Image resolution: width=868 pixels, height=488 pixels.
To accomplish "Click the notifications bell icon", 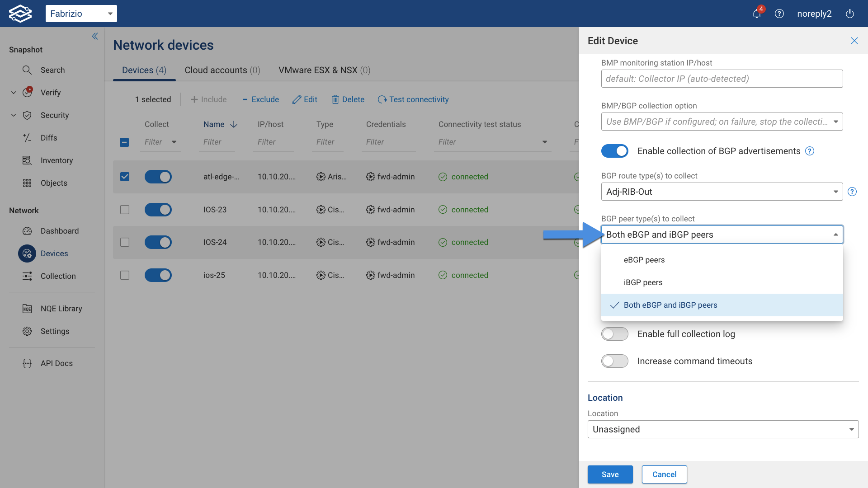I will pyautogui.click(x=756, y=14).
